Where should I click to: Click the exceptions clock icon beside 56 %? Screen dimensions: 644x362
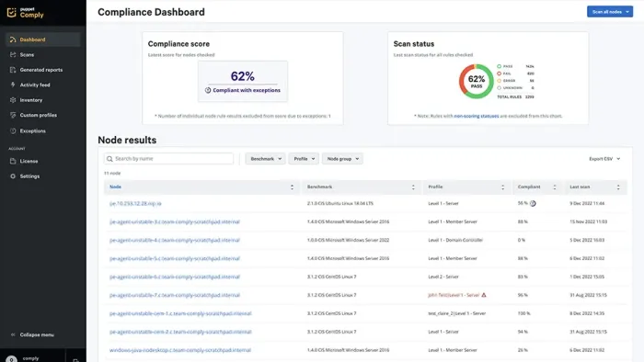coord(533,203)
